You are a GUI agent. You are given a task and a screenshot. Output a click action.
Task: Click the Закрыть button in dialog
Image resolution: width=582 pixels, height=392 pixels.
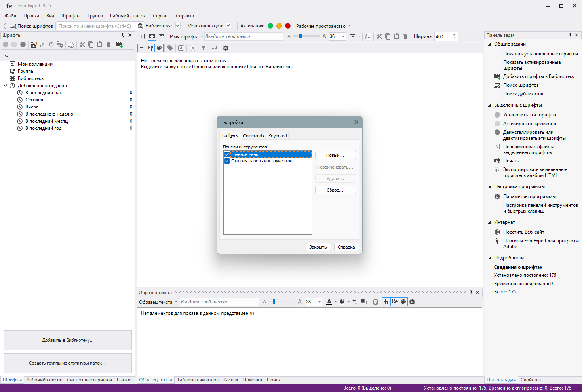point(318,247)
